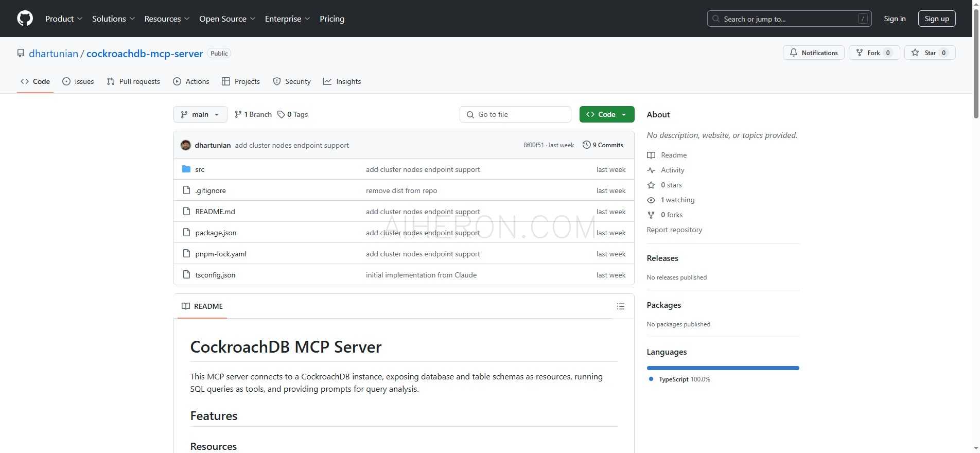The image size is (980, 453).
Task: Open the Projects tab
Action: click(240, 81)
